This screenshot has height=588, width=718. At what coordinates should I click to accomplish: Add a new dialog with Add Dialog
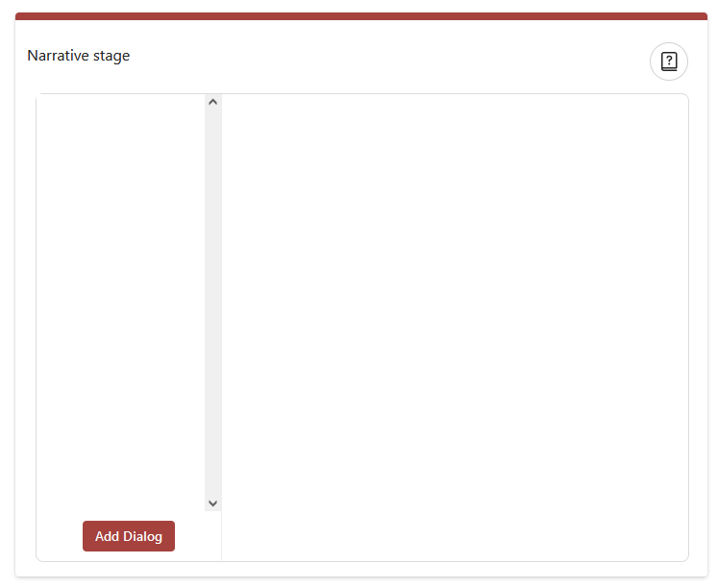129,536
